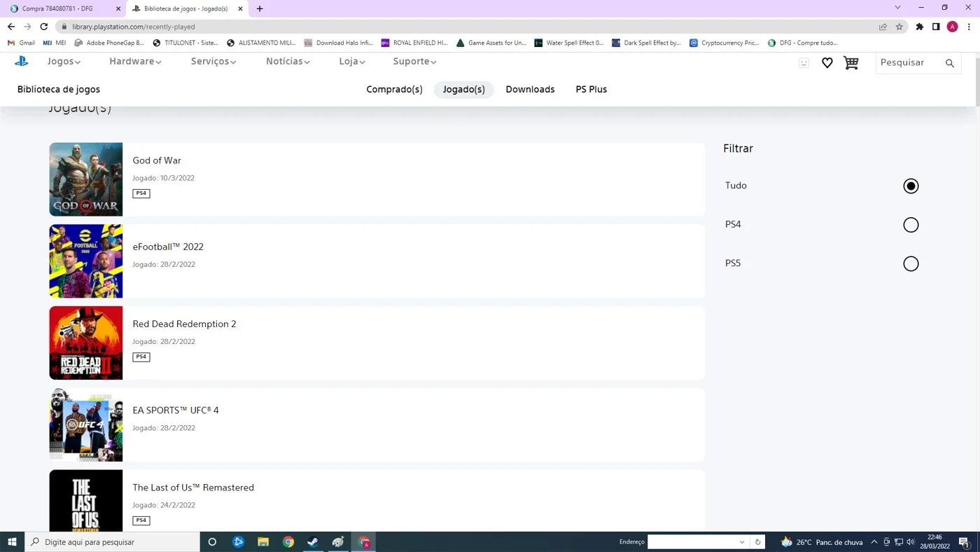
Task: Open the Windows Start button
Action: 12,541
